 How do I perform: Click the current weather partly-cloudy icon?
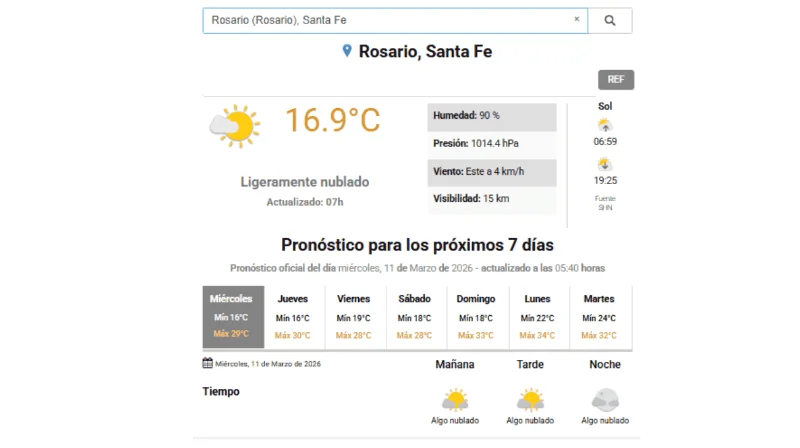point(235,126)
